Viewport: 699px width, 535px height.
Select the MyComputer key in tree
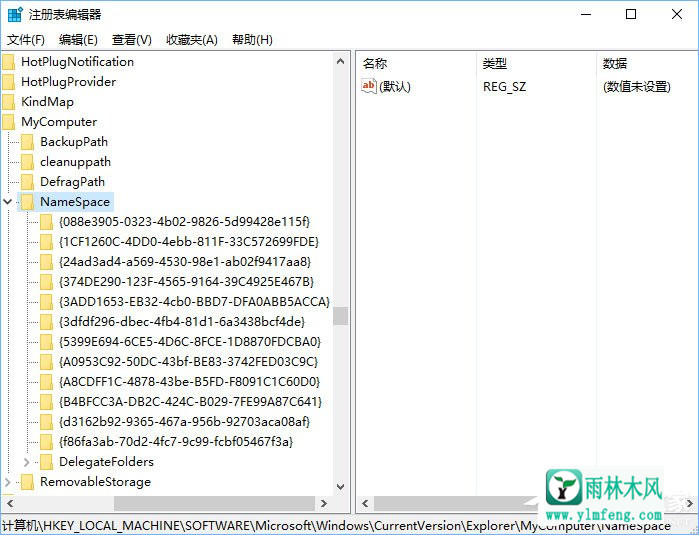(x=59, y=122)
